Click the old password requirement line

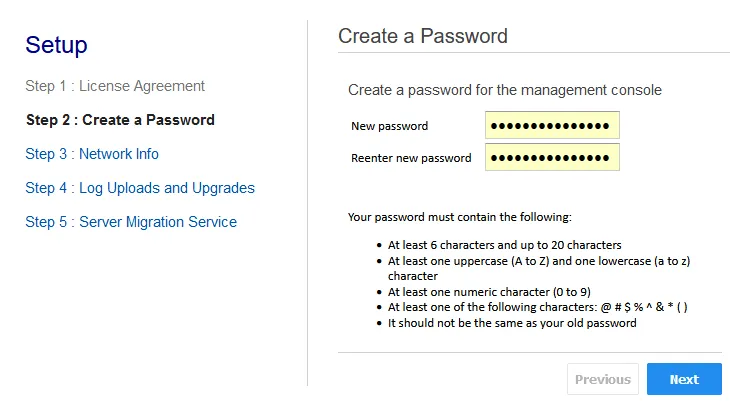pos(512,323)
